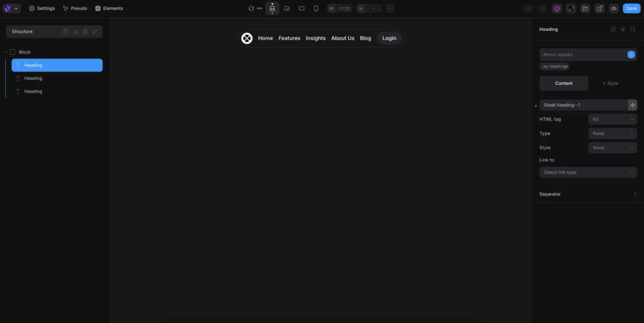
Task: Select the highlighted first Heading row
Action: [57, 65]
